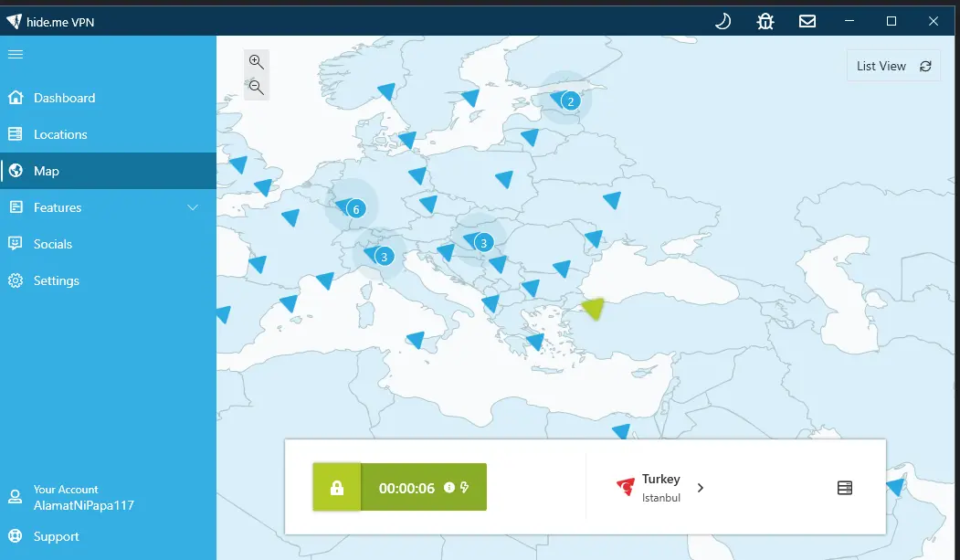The height and width of the screenshot is (560, 960).
Task: Open the messages envelope icon
Action: tap(807, 21)
